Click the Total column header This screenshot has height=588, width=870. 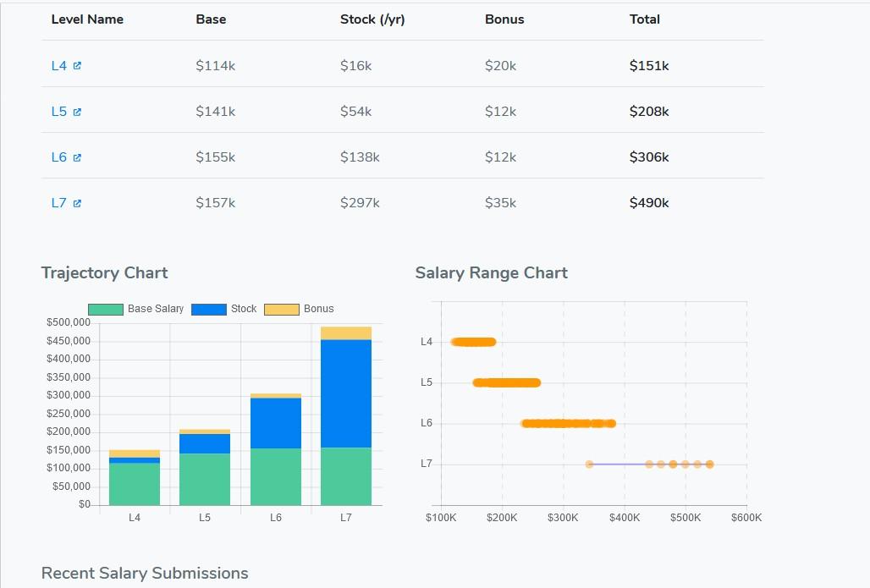(x=645, y=19)
